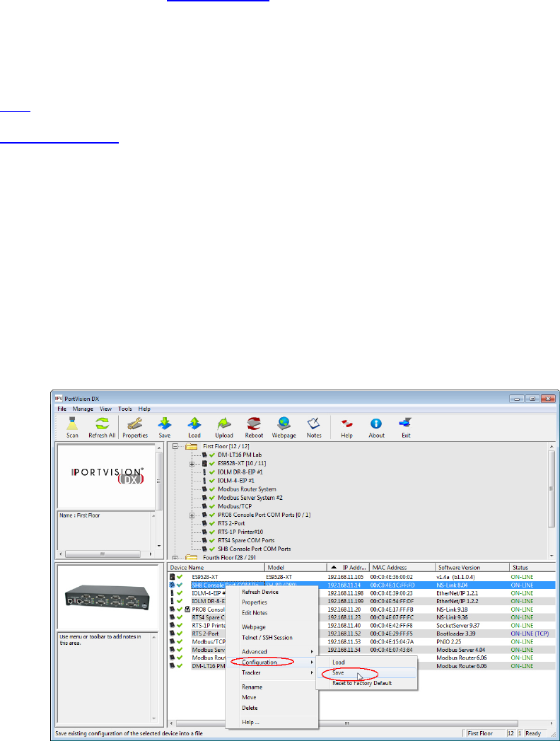Click the Reboot toolbar icon

(254, 427)
